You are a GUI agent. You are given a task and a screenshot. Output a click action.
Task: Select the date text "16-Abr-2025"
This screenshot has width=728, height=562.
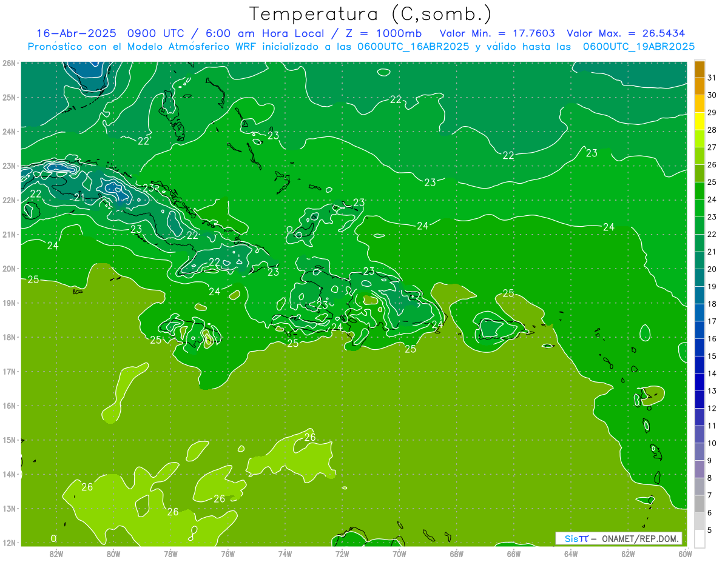click(x=77, y=33)
